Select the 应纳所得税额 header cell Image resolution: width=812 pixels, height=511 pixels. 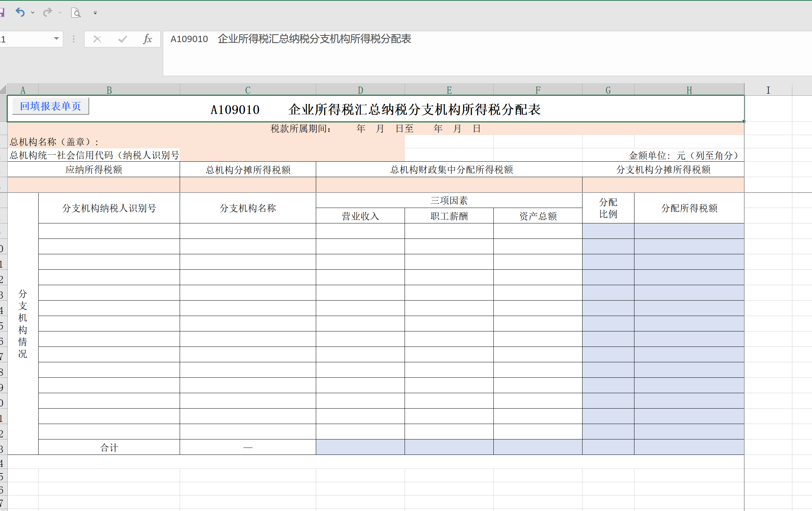coord(93,170)
